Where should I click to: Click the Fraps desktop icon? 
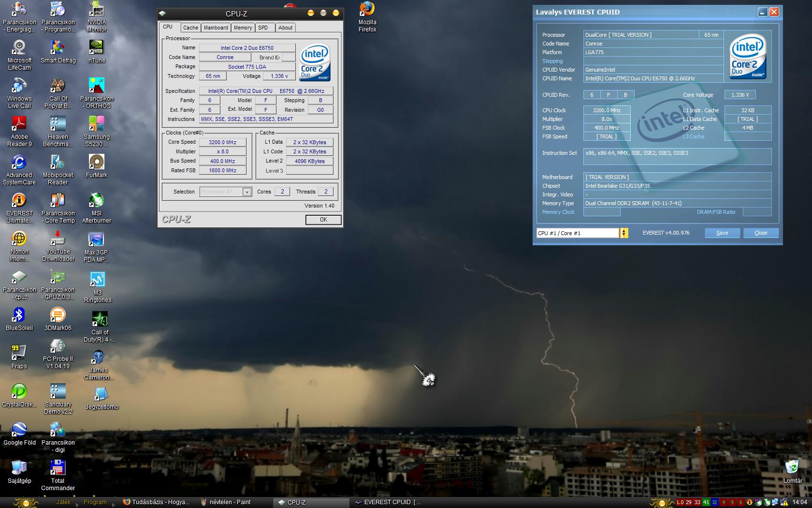coord(19,357)
